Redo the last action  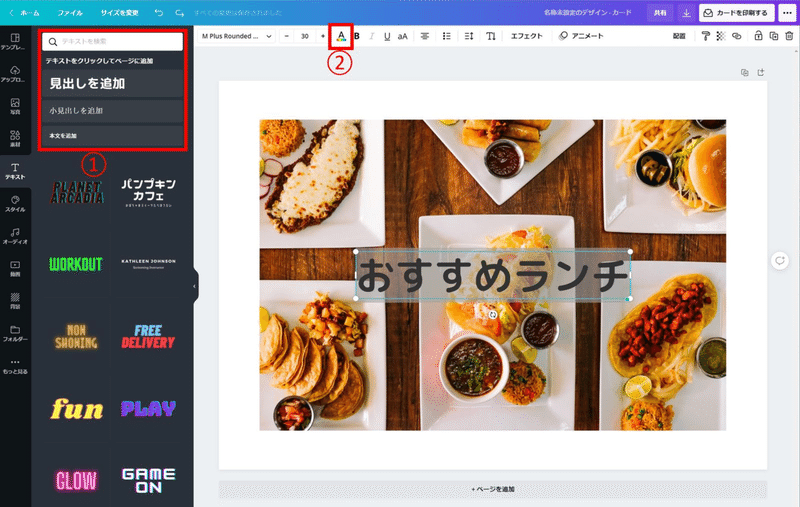pos(179,13)
